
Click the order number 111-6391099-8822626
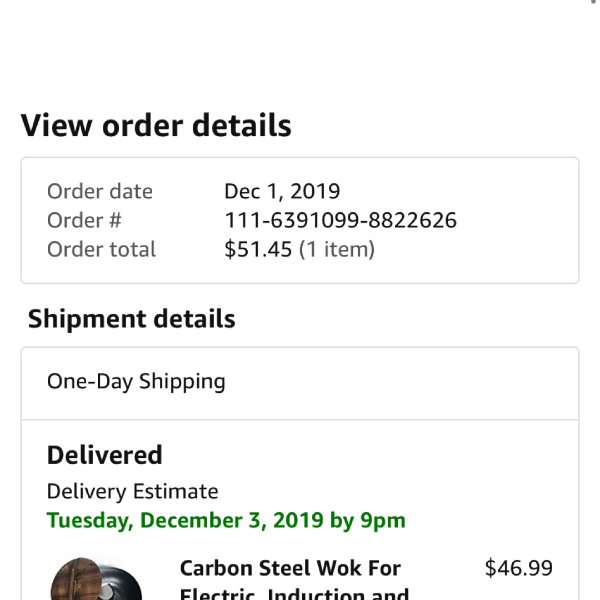click(340, 220)
